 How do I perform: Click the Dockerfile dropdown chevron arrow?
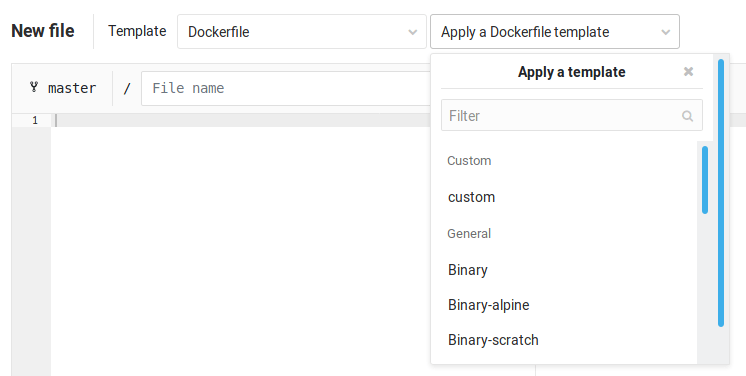coord(412,32)
